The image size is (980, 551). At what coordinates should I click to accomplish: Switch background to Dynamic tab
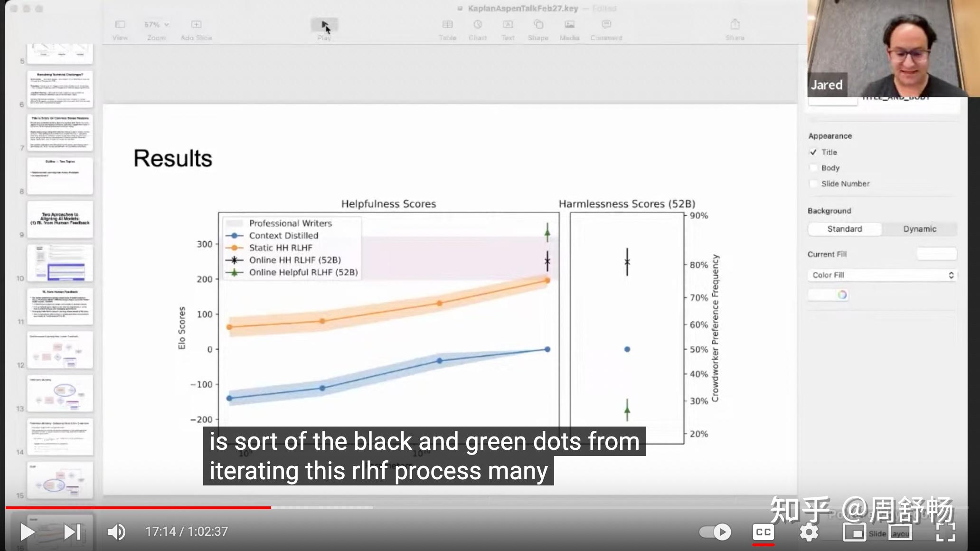[x=919, y=229]
